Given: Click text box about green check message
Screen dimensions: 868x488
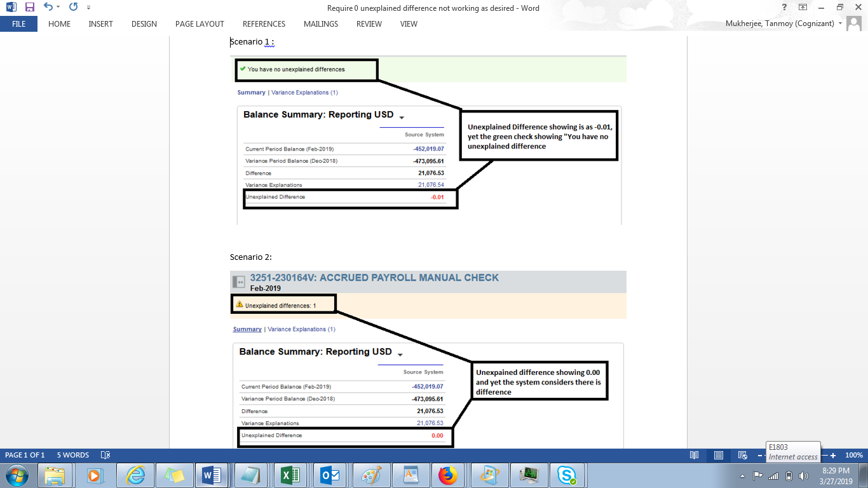Looking at the screenshot, I should (x=539, y=135).
